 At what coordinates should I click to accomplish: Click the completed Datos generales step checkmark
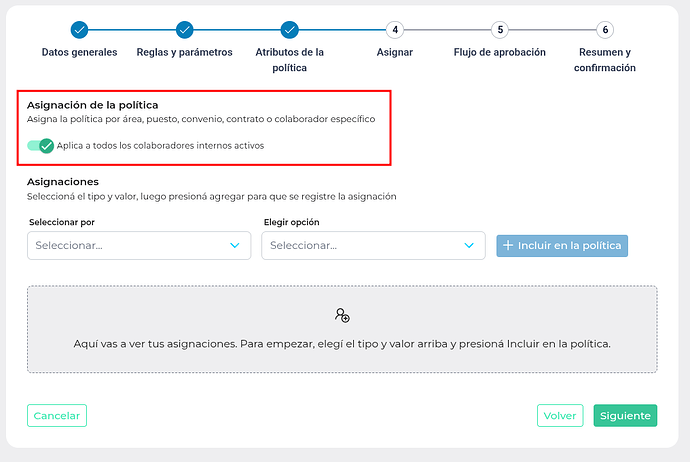(79, 30)
